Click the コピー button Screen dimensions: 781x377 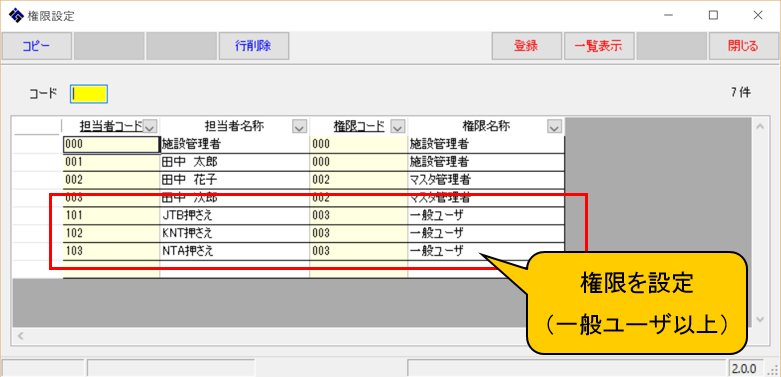[36, 46]
